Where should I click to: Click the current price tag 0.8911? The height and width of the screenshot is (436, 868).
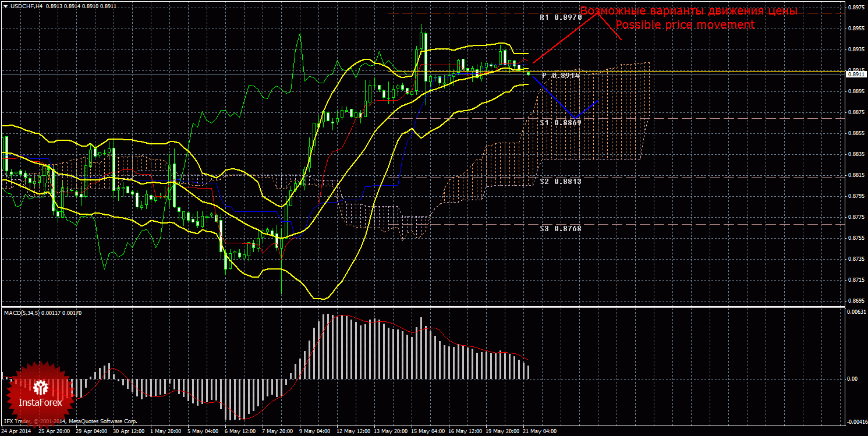855,75
